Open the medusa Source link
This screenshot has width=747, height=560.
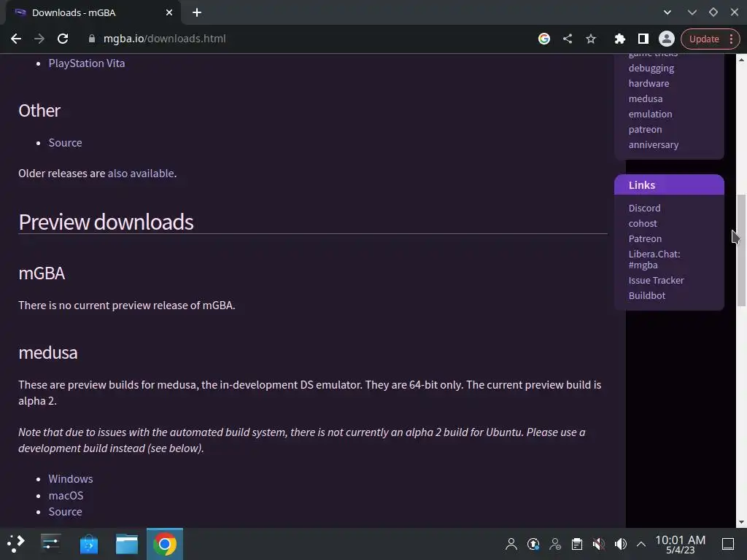point(65,512)
